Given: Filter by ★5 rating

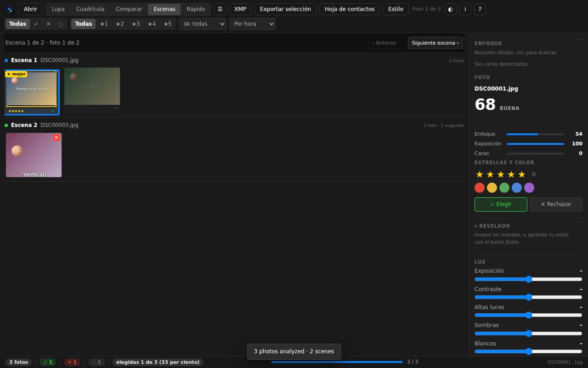Looking at the screenshot, I should point(168,24).
